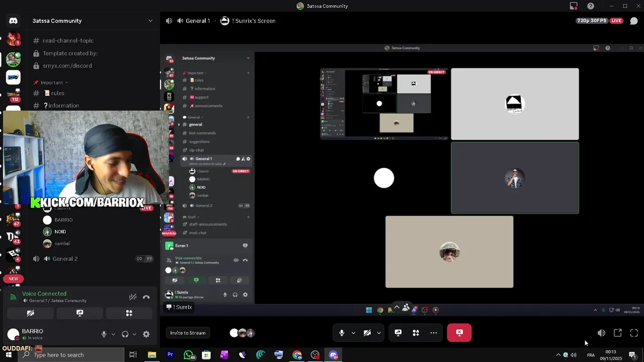
Task: Select NOID's green-bordered tile in stream
Action: click(515, 178)
